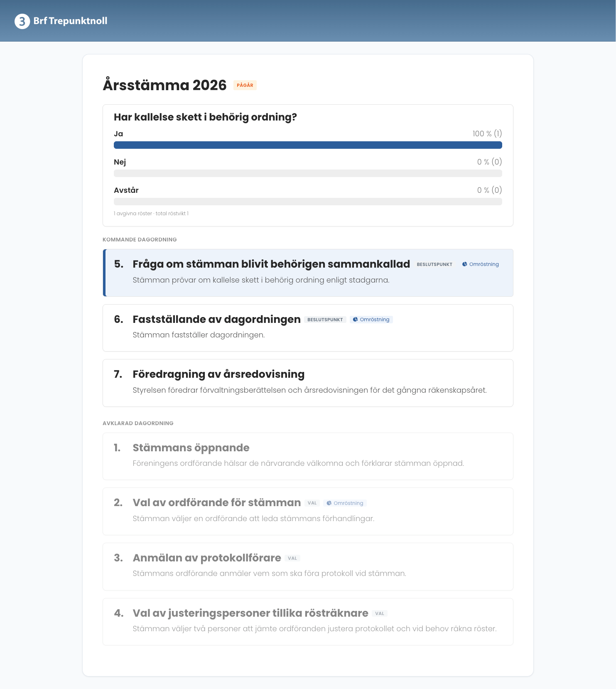Select the Avstår result bar

[308, 202]
